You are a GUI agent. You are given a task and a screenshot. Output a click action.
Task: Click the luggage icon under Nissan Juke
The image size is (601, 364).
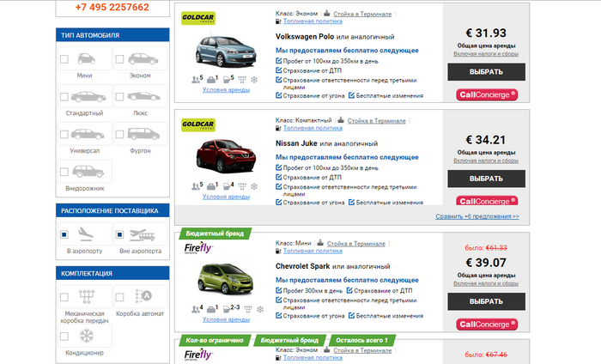(x=211, y=186)
